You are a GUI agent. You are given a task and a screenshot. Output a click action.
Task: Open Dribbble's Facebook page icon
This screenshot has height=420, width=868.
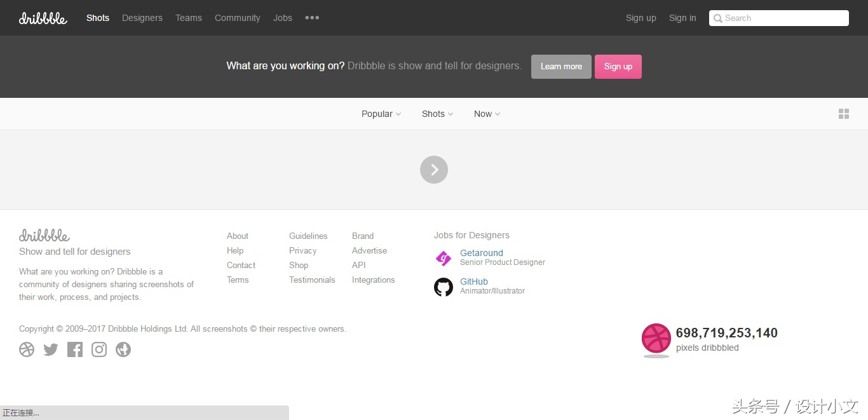(75, 349)
